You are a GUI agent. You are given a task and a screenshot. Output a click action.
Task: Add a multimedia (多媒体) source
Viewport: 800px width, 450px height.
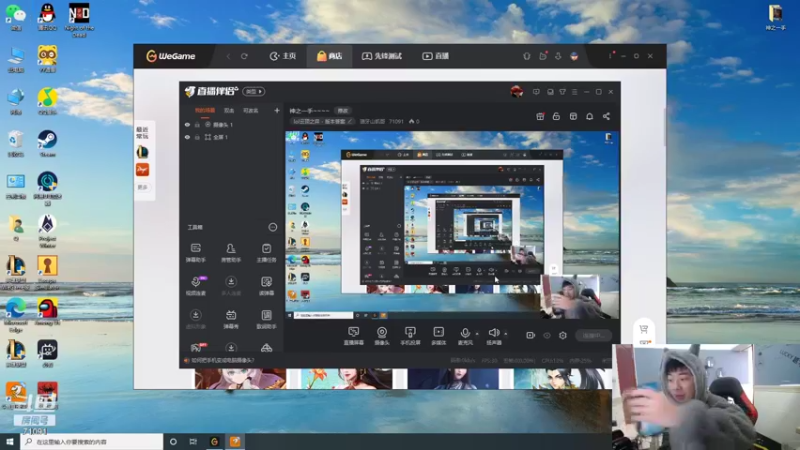pos(438,336)
